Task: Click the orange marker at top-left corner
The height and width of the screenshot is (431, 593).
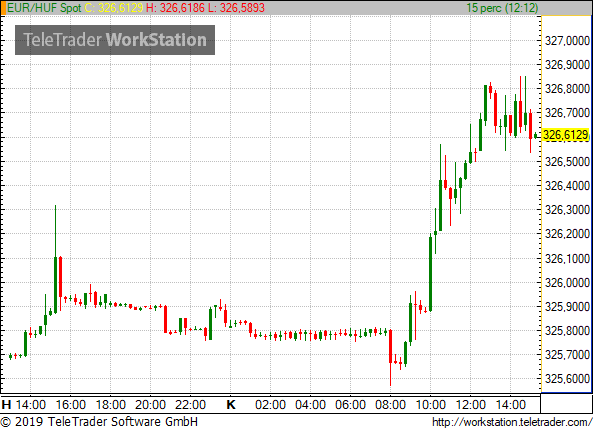Action: point(3,8)
